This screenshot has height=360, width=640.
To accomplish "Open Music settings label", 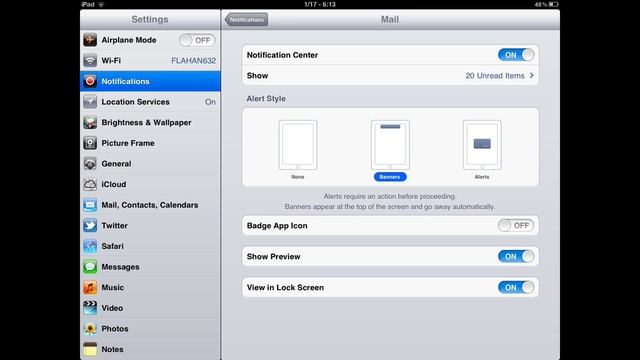I will click(x=113, y=287).
